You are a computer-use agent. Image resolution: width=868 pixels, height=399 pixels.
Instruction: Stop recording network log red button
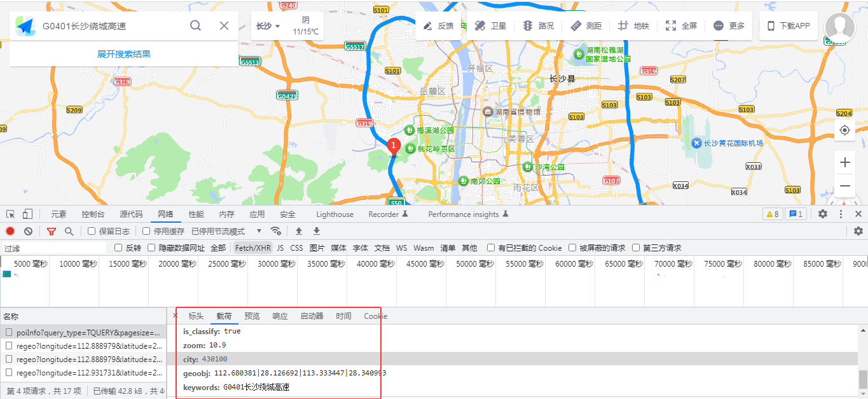coord(10,231)
